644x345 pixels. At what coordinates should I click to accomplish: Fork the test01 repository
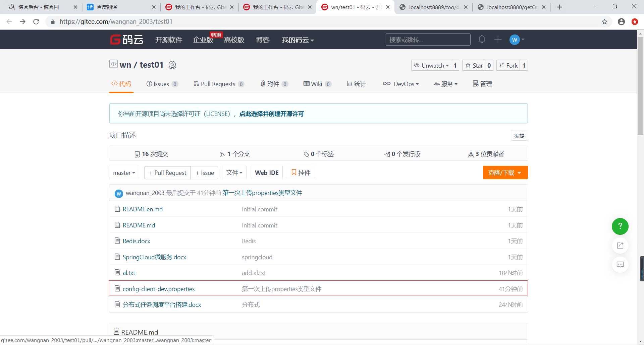point(508,65)
